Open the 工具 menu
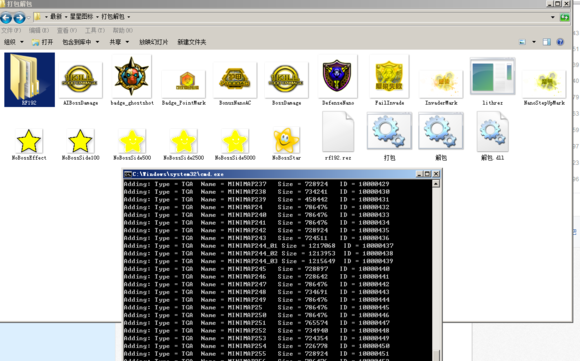The height and width of the screenshot is (361, 580). pyautogui.click(x=95, y=30)
